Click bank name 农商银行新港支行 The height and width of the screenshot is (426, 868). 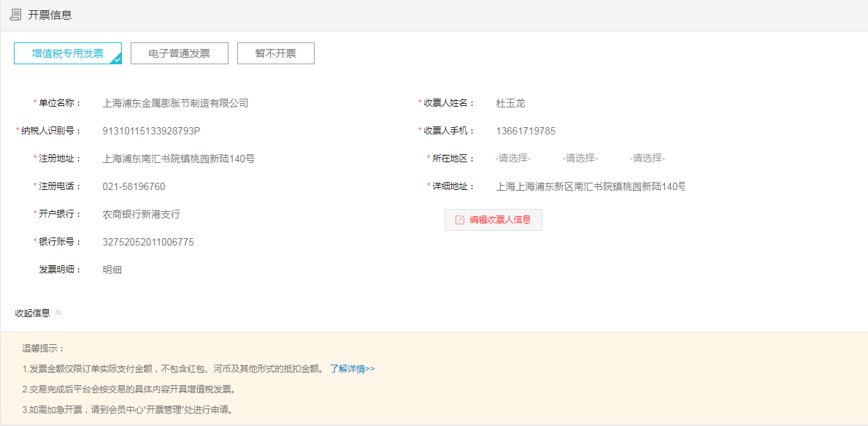tap(141, 214)
